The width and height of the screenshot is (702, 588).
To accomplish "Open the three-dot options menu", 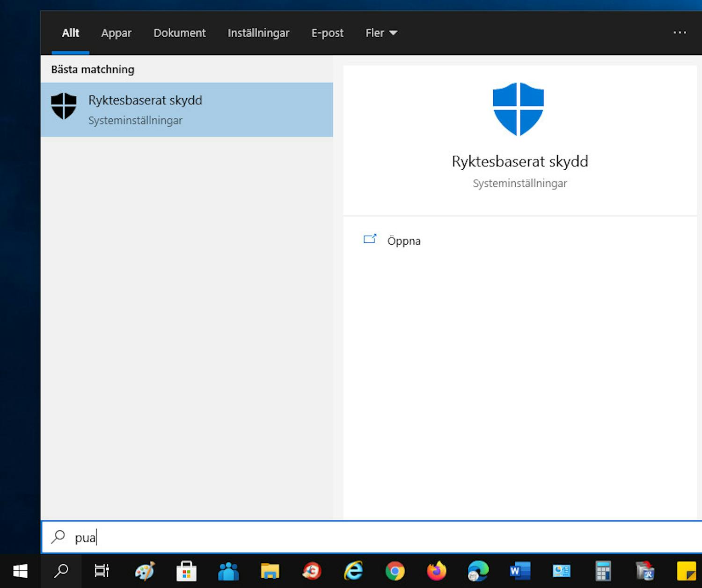I will click(x=680, y=32).
